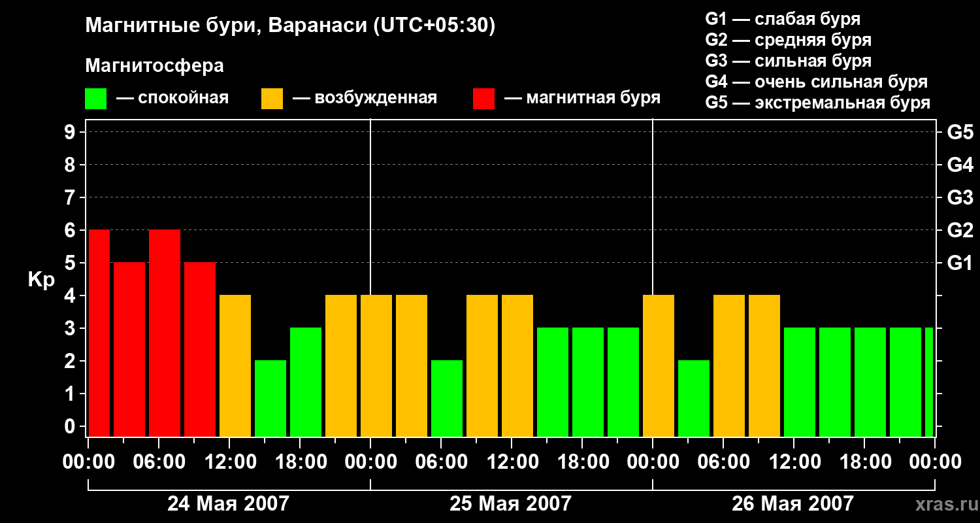Click the second red Kp 6 bar on 24 Мая
This screenshot has width=980, height=523.
(165, 333)
